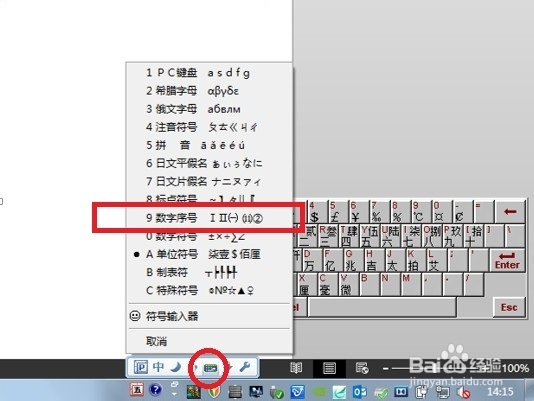Image resolution: width=534 pixels, height=401 pixels.
Task: Pick '6 日文平假名' hiragana keyboard
Action: (x=209, y=163)
